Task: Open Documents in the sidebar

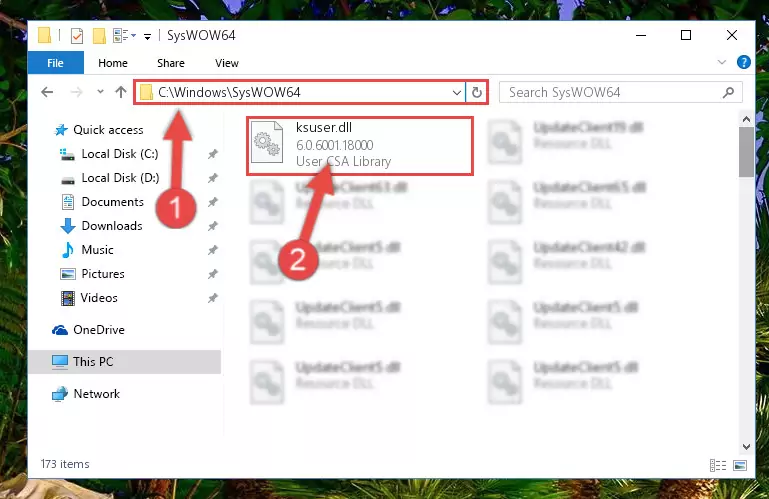Action: [x=103, y=202]
